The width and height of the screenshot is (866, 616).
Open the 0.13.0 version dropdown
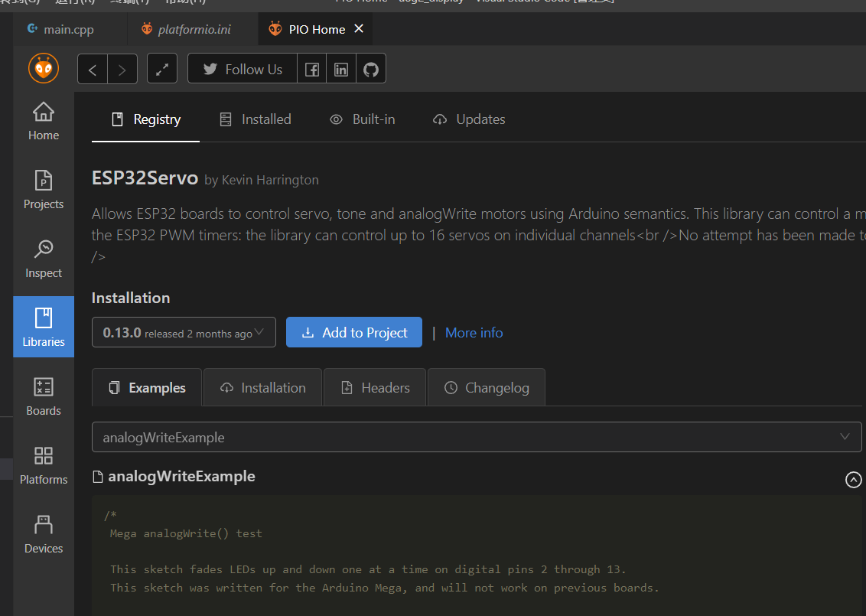[184, 333]
